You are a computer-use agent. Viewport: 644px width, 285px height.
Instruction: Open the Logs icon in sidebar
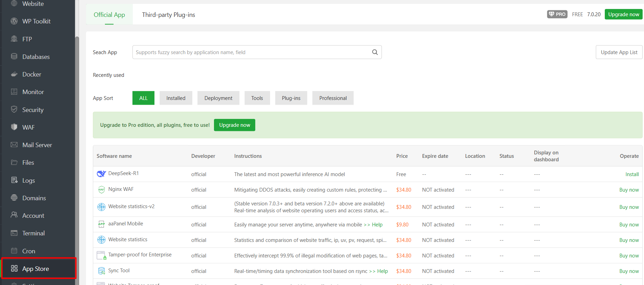(14, 180)
